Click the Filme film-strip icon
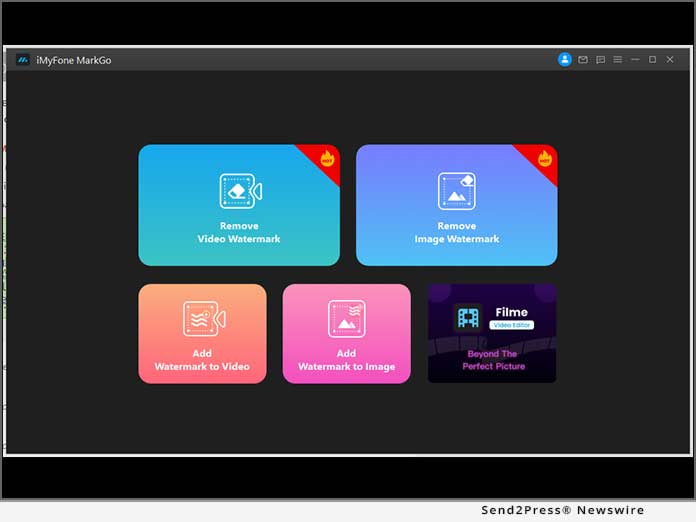This screenshot has width=696, height=522. coord(467,318)
